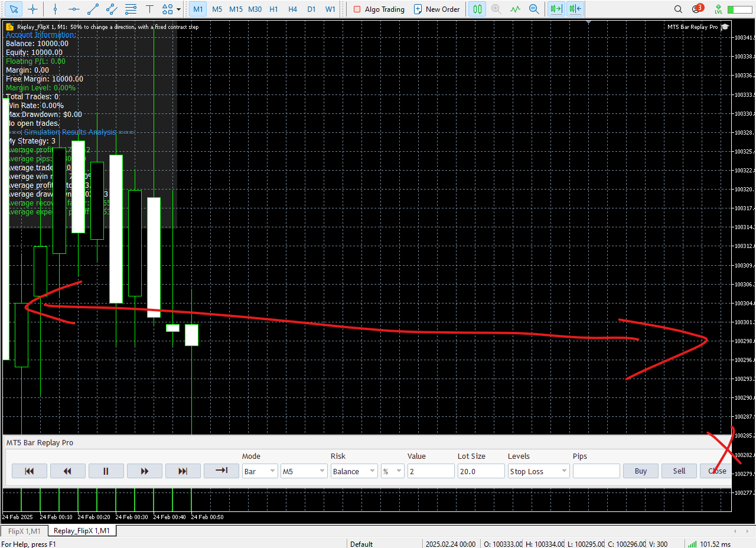Skip replay to the end
This screenshot has height=548, width=756.
(183, 471)
